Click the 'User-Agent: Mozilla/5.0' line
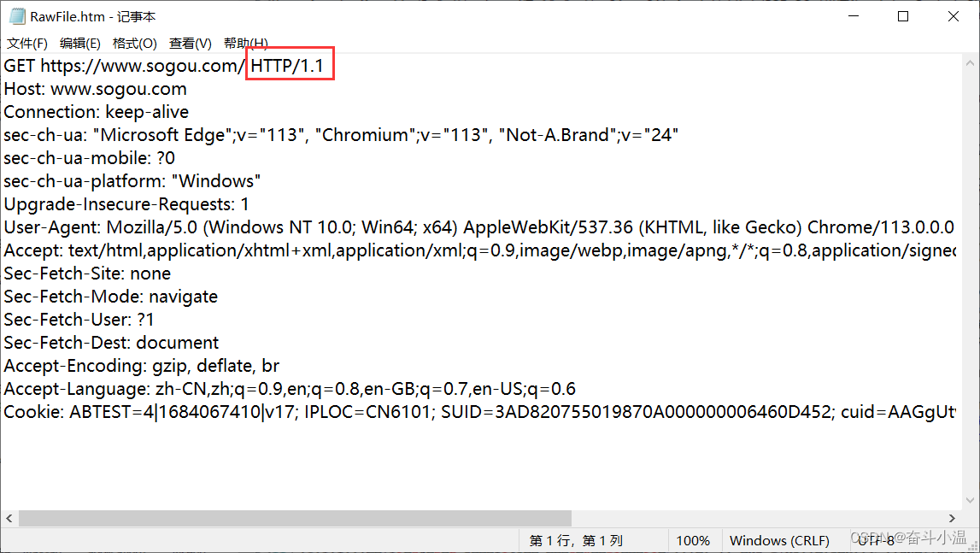 pos(479,227)
